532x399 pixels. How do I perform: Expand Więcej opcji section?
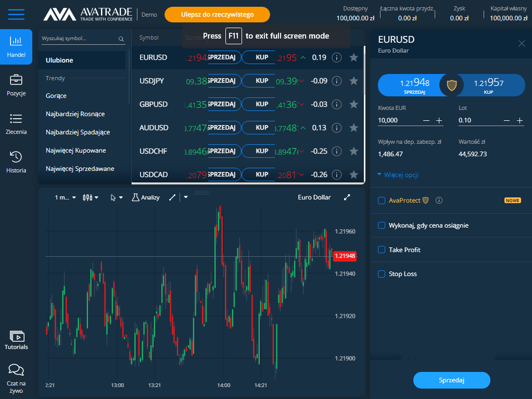pyautogui.click(x=398, y=175)
